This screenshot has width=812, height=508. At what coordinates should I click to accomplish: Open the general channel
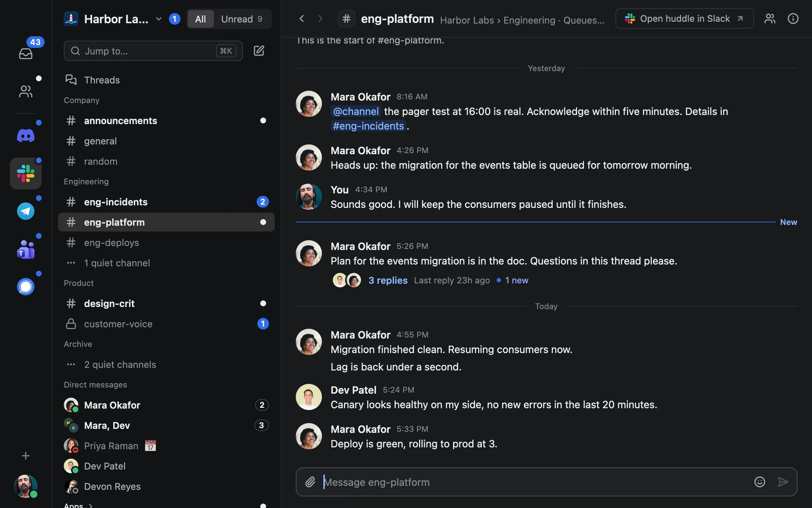pos(167,141)
